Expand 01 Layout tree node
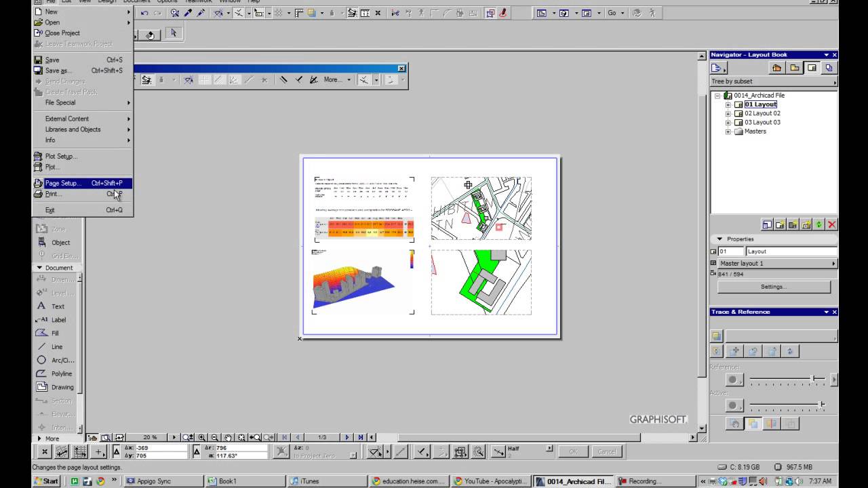The image size is (868, 488). [728, 105]
